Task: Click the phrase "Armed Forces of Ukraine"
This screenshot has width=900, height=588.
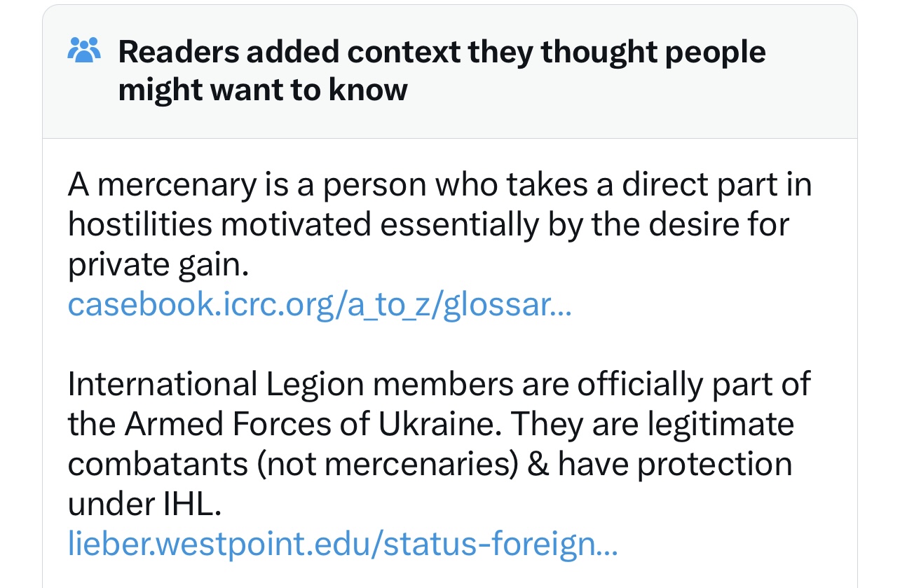Action: [314, 424]
